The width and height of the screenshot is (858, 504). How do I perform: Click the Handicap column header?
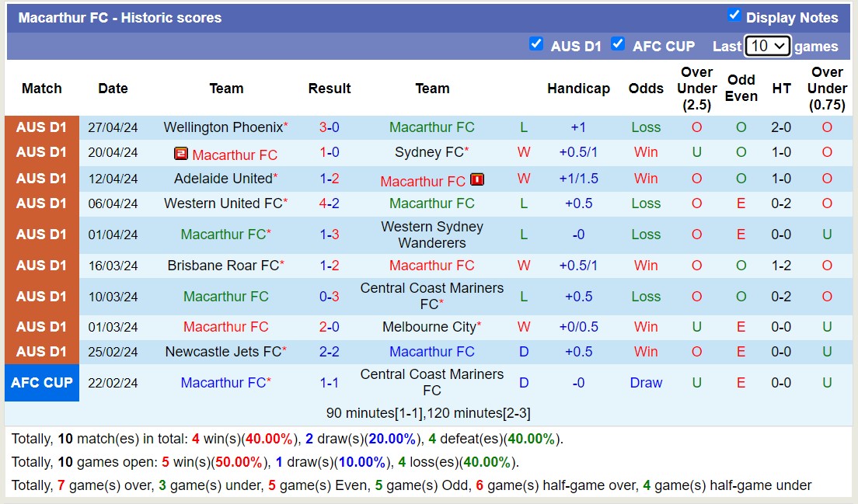pyautogui.click(x=578, y=89)
